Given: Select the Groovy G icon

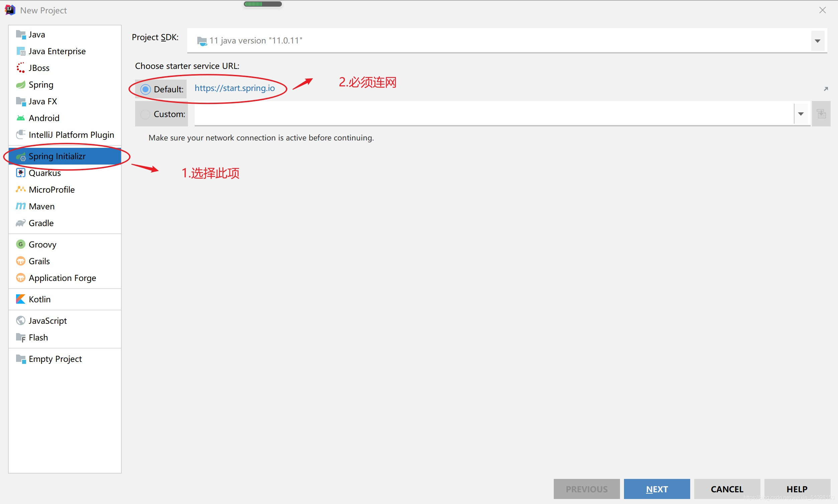Looking at the screenshot, I should (21, 244).
